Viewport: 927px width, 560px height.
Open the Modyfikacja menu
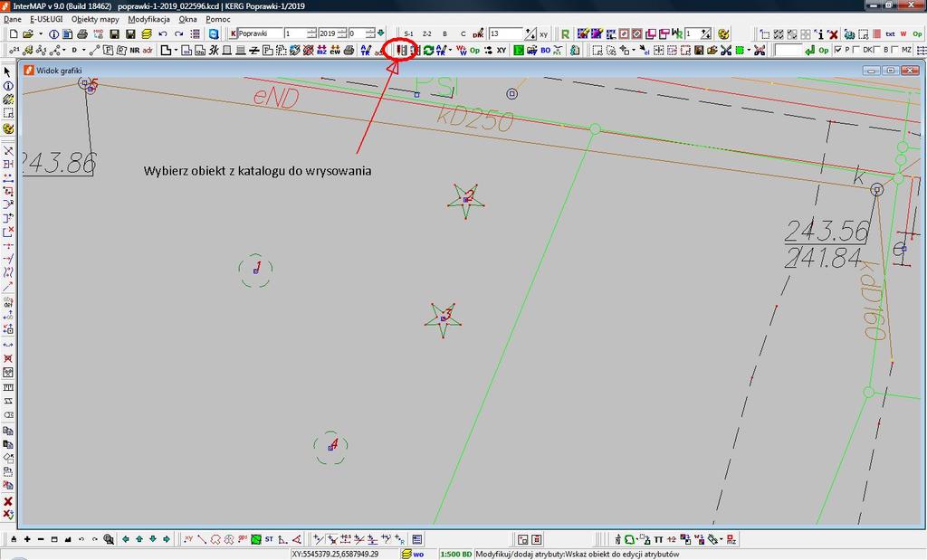tap(149, 19)
